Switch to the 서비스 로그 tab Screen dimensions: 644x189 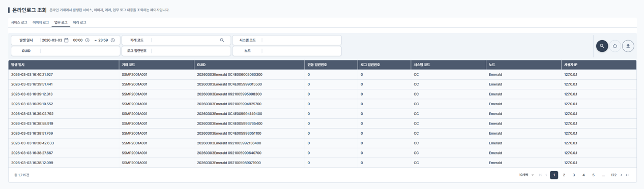[19, 22]
